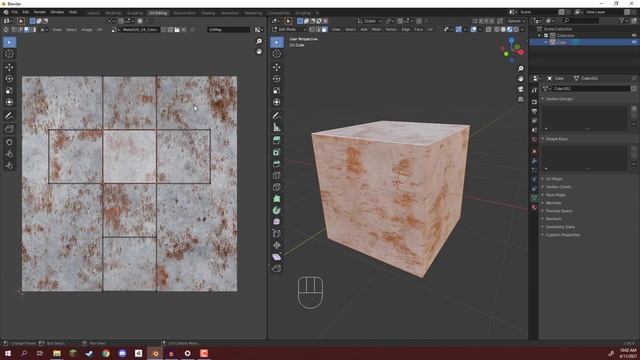
Task: Select the Rotate tool in the 3D viewport
Action: pos(277,79)
